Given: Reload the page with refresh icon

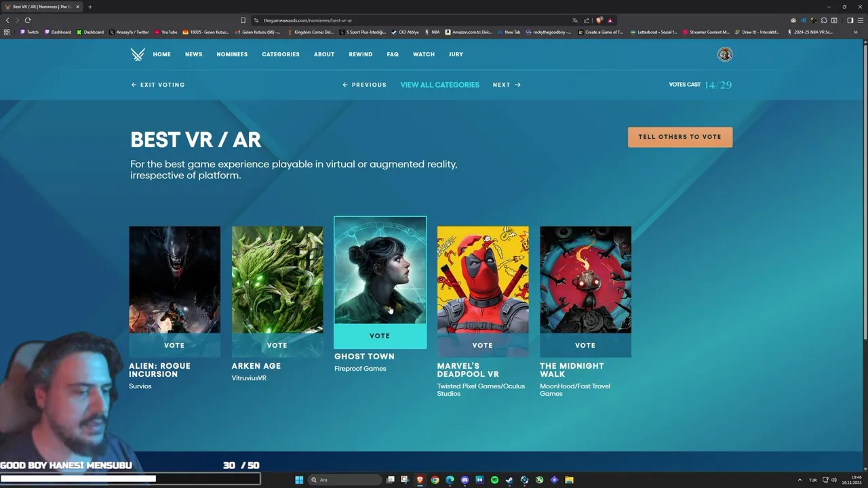Looking at the screenshot, I should coord(28,20).
